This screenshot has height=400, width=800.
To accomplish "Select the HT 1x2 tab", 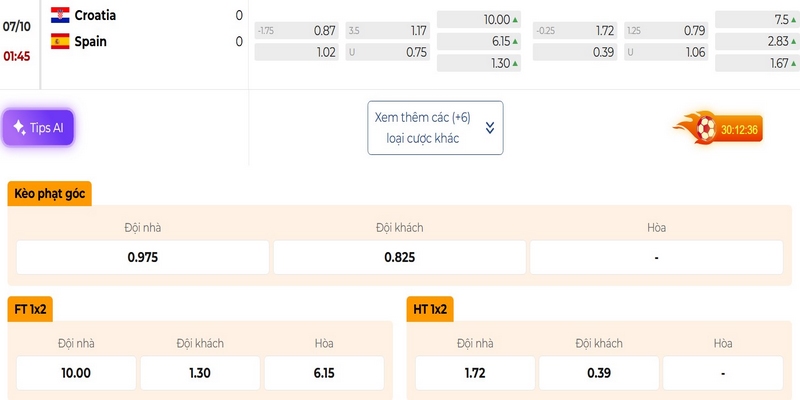I will tap(430, 309).
